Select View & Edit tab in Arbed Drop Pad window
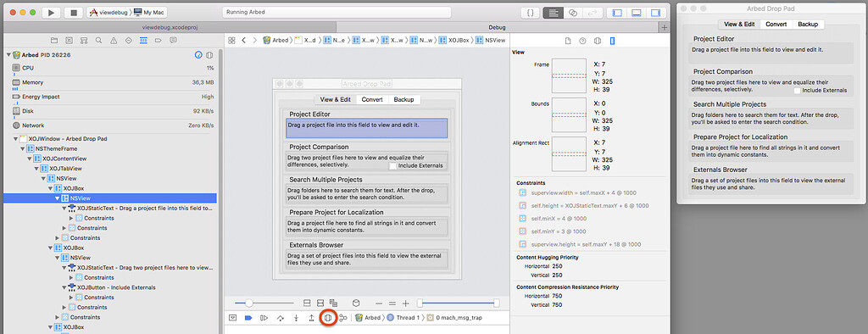The width and height of the screenshot is (868, 334). pos(739,25)
